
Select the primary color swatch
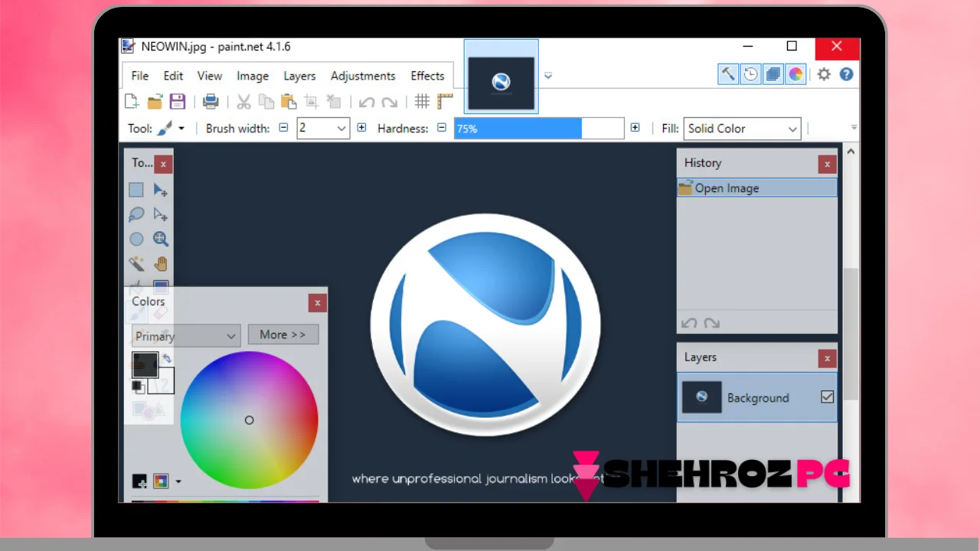tap(145, 364)
